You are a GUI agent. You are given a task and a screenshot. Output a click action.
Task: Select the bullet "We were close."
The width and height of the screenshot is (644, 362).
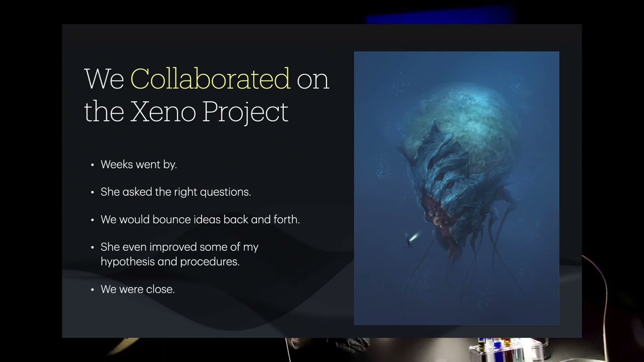click(x=137, y=290)
